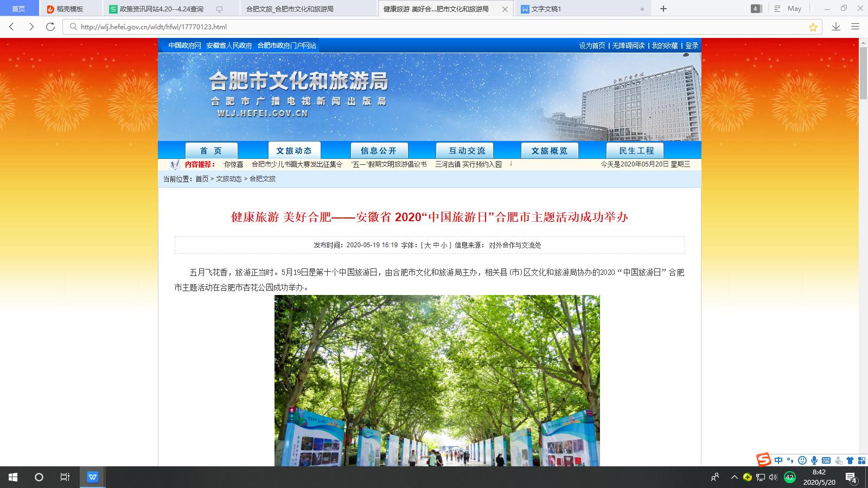Open the Sogou soft keyboard icon

[826, 460]
